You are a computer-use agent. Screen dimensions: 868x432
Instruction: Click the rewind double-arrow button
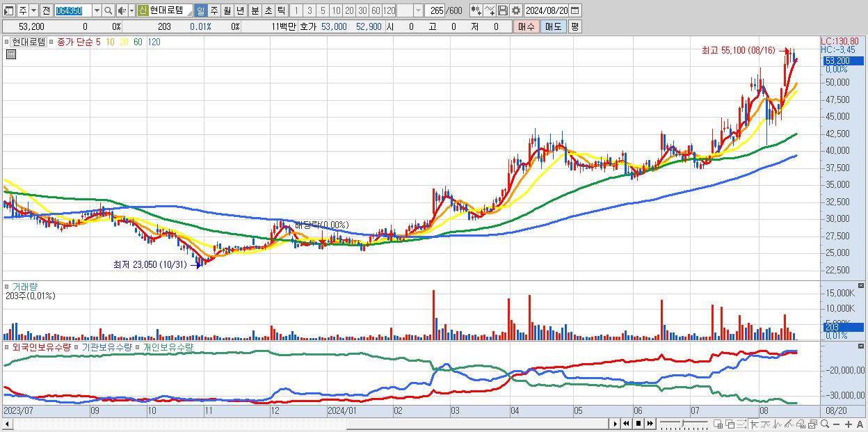coord(627,424)
